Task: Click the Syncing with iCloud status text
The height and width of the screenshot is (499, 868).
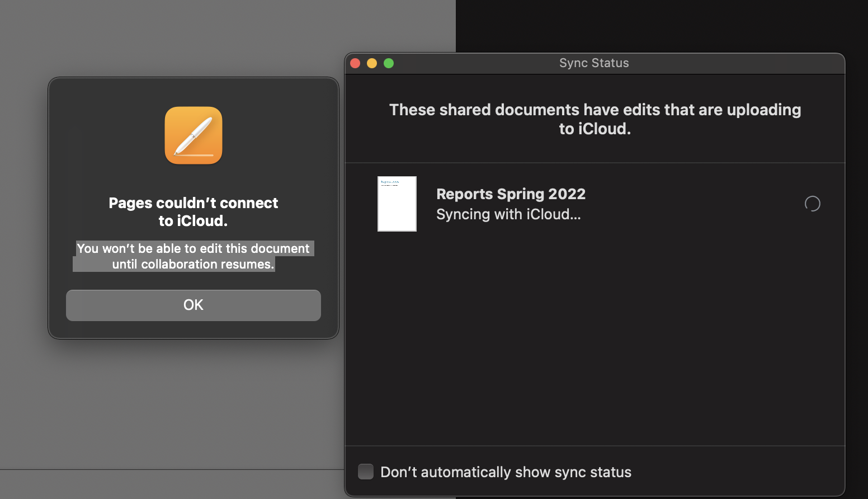Action: 508,214
